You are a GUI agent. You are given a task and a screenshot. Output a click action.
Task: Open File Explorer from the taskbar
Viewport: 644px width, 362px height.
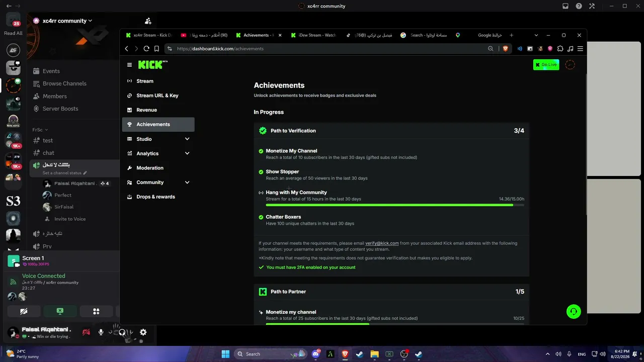(x=374, y=354)
